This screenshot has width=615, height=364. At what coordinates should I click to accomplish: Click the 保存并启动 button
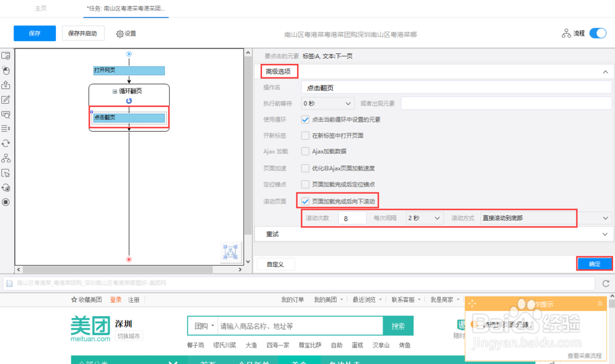tap(83, 33)
